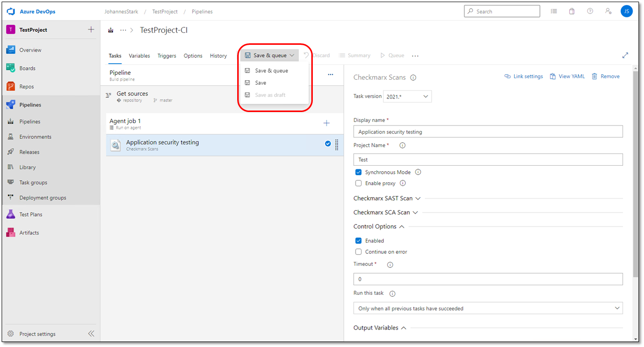Click the TestProject breadcrumb link
The height and width of the screenshot is (347, 644).
point(164,11)
